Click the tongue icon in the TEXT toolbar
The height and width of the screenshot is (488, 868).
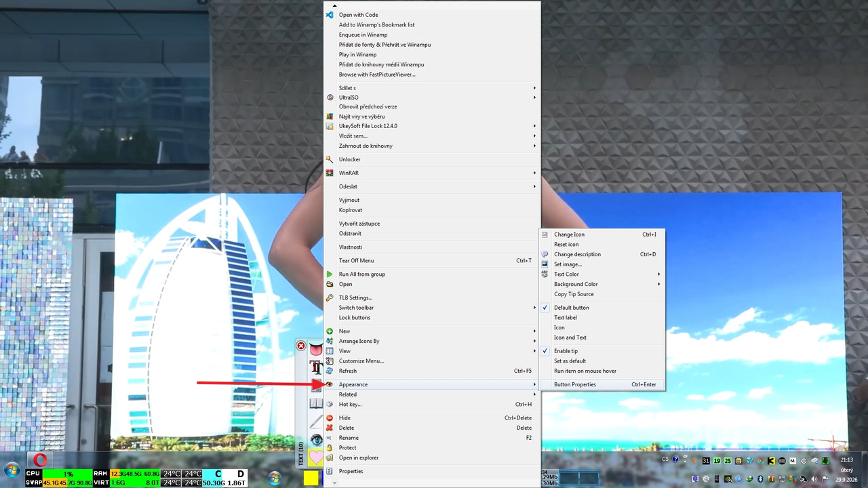click(x=316, y=350)
